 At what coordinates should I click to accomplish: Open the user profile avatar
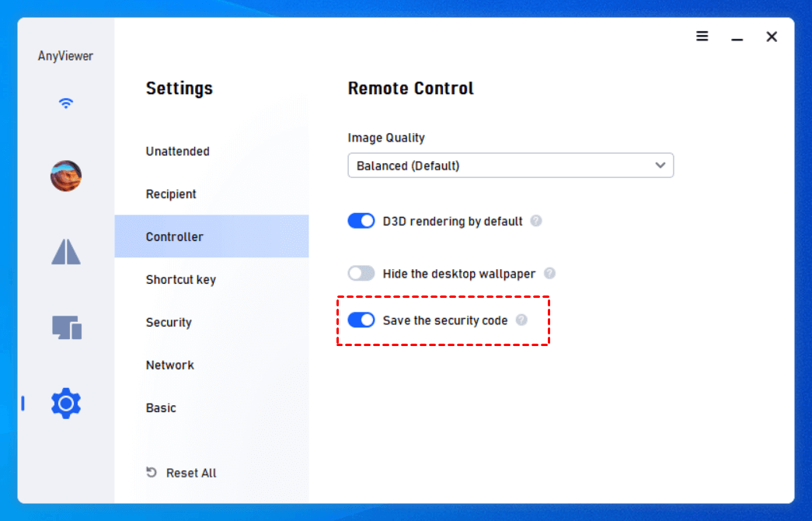tap(66, 177)
